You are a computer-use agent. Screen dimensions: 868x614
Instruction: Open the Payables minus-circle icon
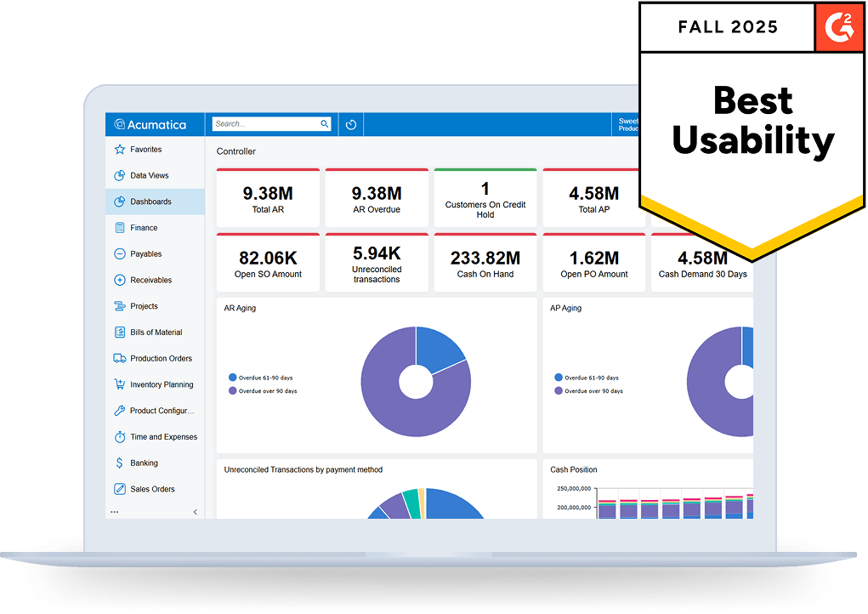pos(120,254)
